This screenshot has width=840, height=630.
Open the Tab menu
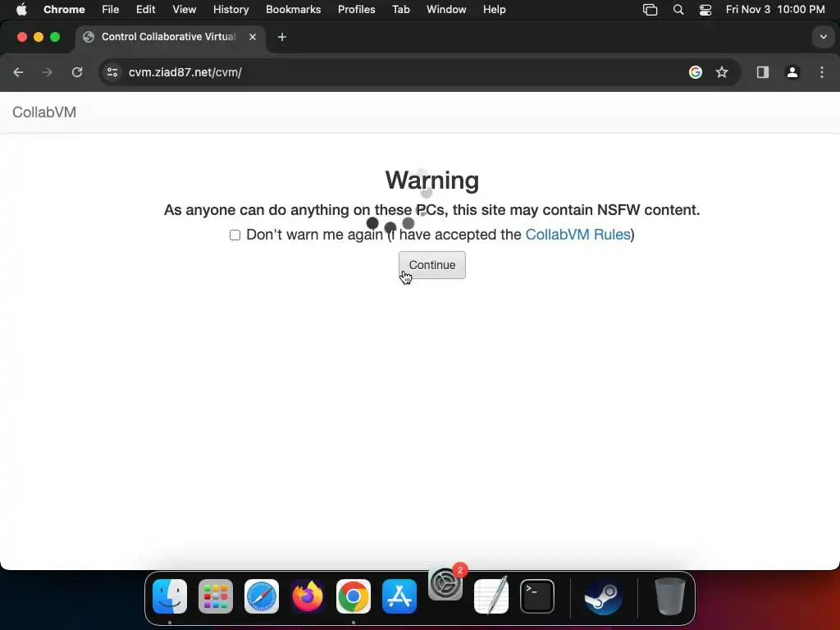point(400,10)
